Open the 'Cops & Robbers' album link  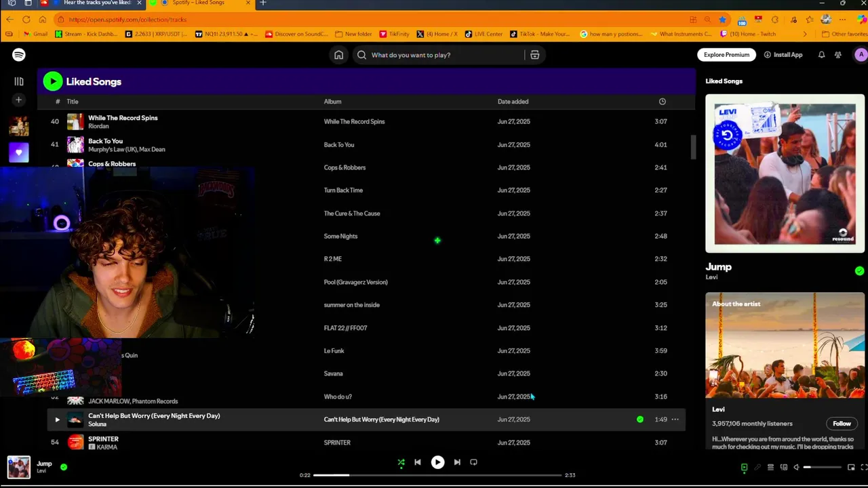[344, 167]
